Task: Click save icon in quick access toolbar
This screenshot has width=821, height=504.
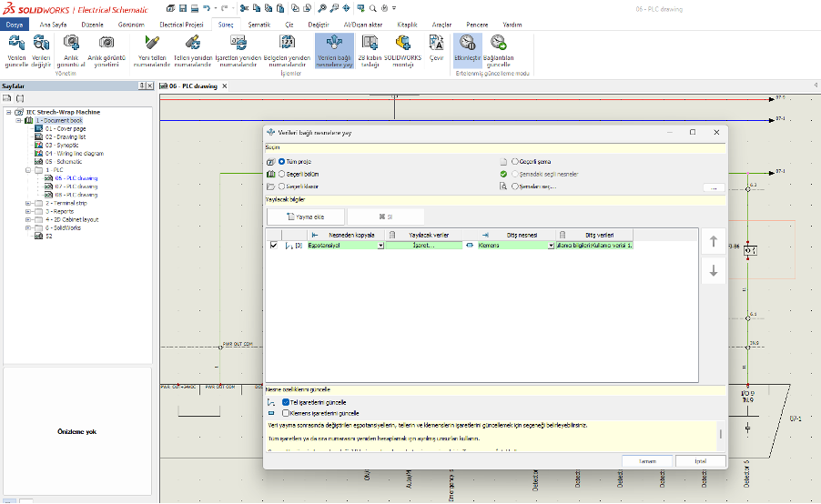Action: [183, 8]
